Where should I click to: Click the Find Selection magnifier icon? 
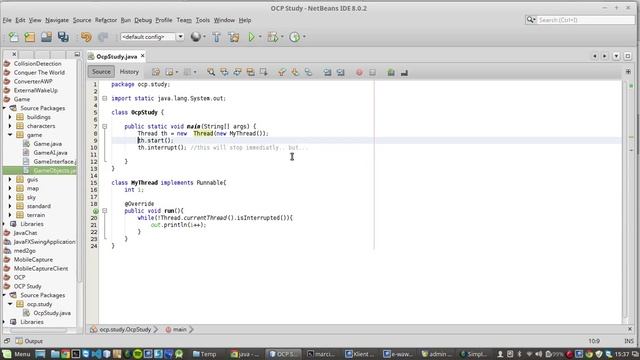click(211, 72)
